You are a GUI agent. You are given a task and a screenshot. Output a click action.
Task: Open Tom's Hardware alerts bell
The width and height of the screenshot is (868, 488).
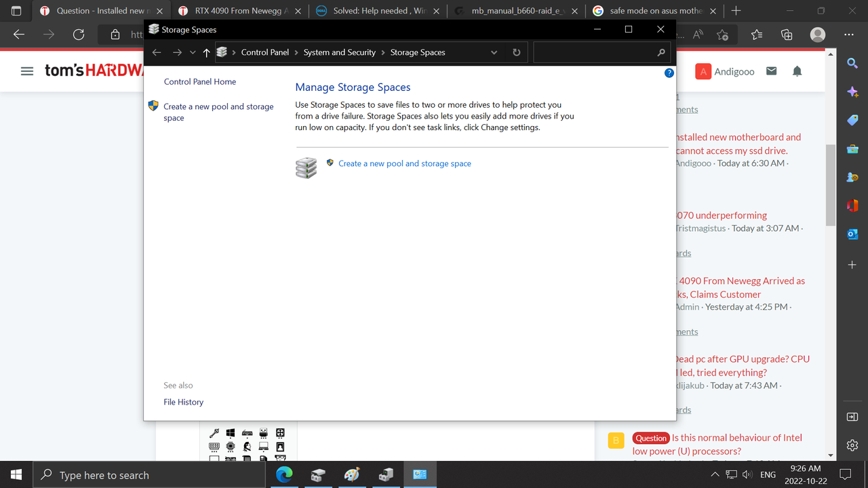[797, 70]
